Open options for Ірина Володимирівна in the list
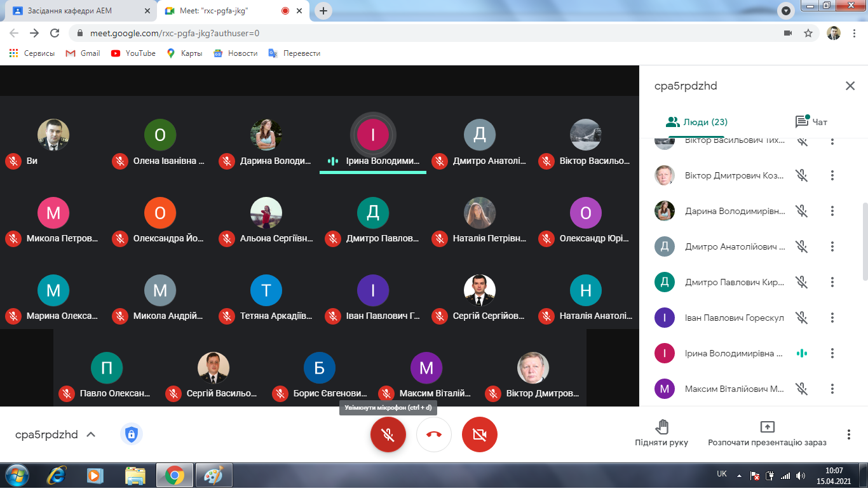Image resolution: width=868 pixels, height=498 pixels. pos(832,353)
